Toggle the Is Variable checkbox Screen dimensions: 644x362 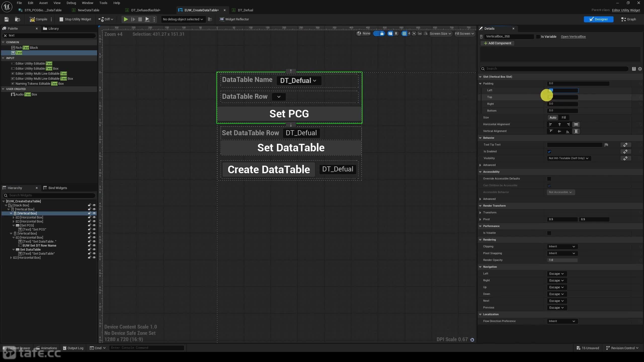pyautogui.click(x=538, y=37)
